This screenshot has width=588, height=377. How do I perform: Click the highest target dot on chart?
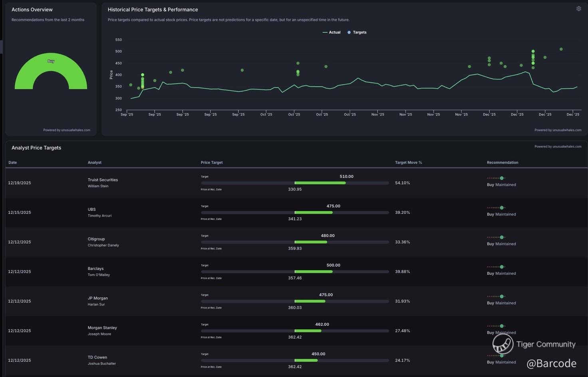pyautogui.click(x=561, y=49)
